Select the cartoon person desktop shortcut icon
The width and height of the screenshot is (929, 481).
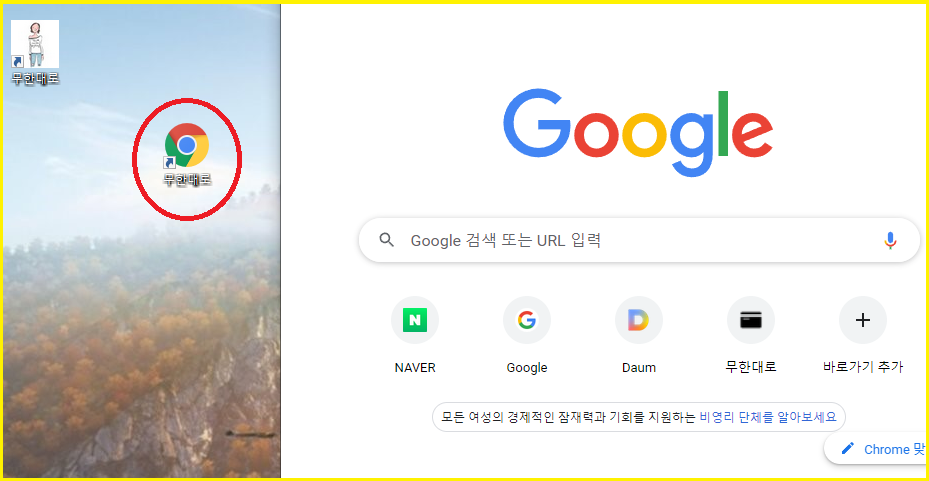[35, 44]
